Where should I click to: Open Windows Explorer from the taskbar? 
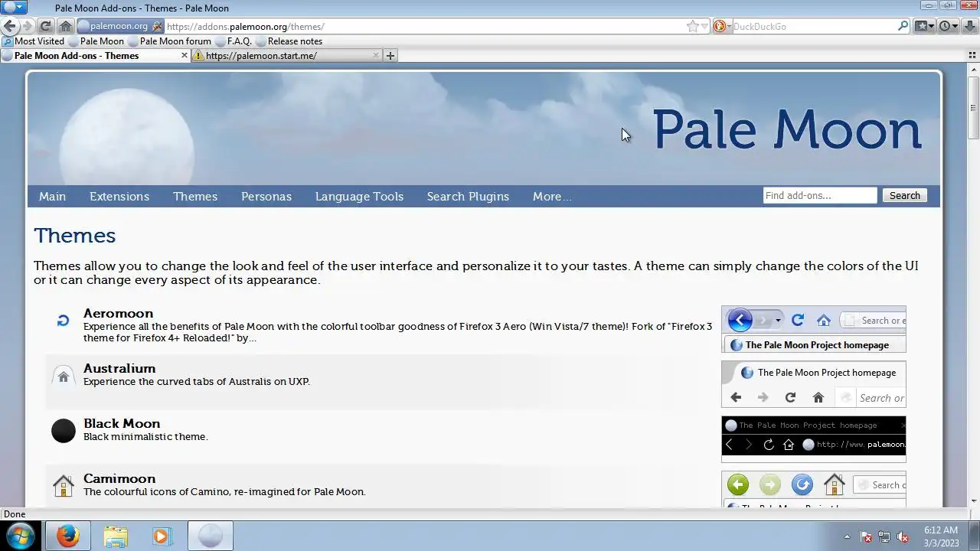point(116,536)
